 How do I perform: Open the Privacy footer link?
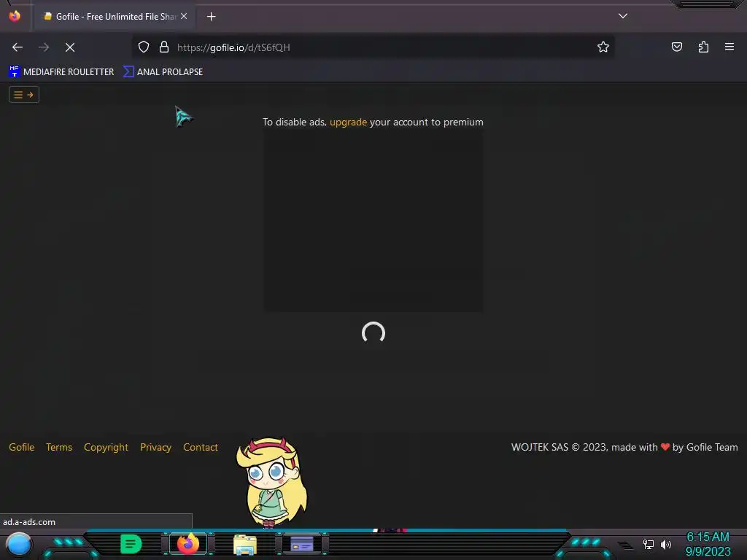pyautogui.click(x=156, y=447)
